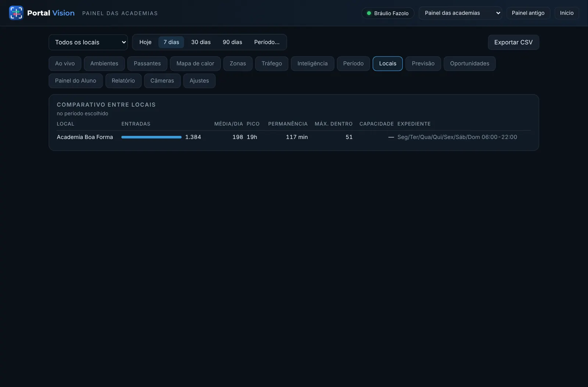Viewport: 588px width, 387px height.
Task: Click the 19h pico value
Action: [x=252, y=137]
